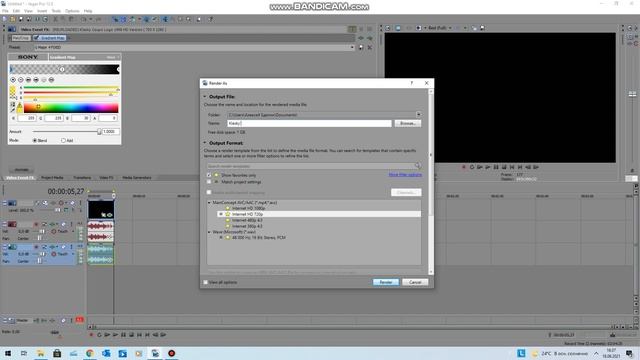
Task: Open the Folder path dropdown
Action: pos(418,115)
